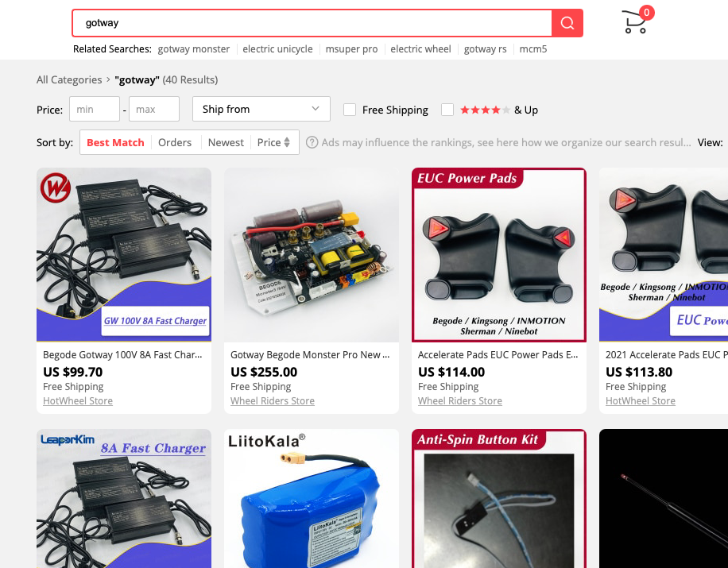This screenshot has height=568, width=728.
Task: Open Accelerate Pads EUC Power Pads title
Action: click(498, 355)
